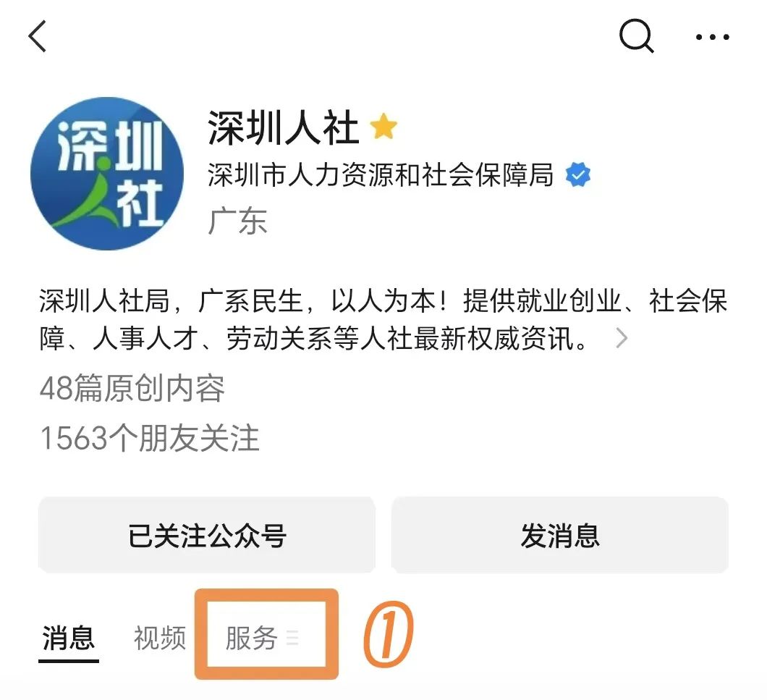Viewport: 767px width, 700px height.
Task: Tap the 深圳人社 round avatar logo
Action: point(107,173)
